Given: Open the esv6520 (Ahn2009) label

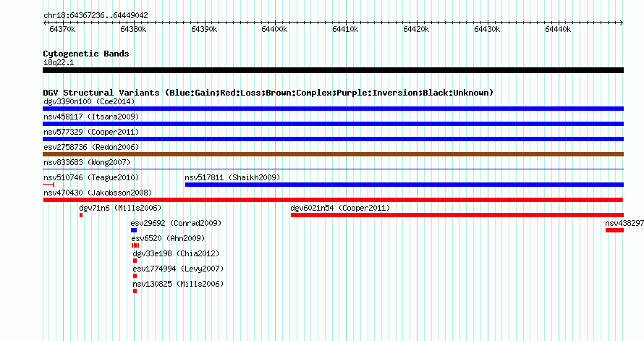Looking at the screenshot, I should point(168,238).
